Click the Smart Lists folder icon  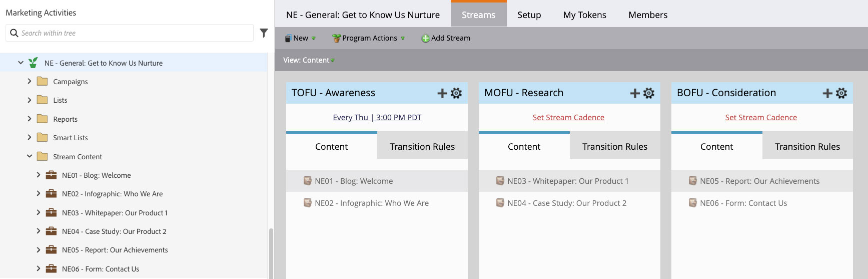coord(43,137)
